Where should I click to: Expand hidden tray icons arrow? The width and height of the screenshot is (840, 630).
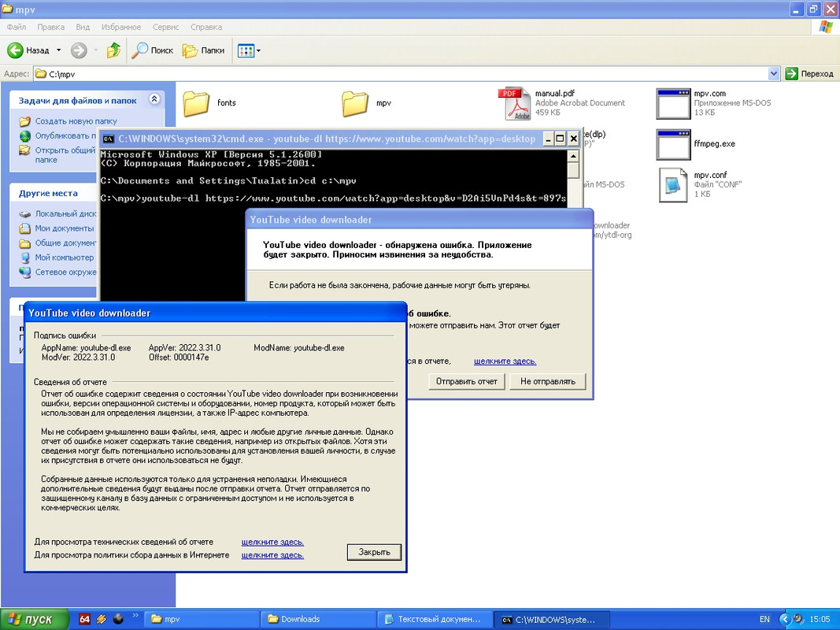pos(785,619)
